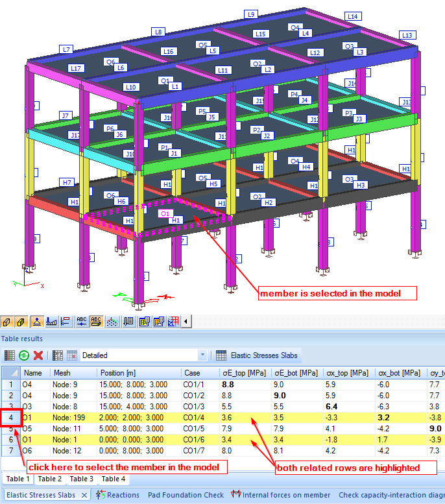Click the σE_top [MPa] column header

243,373
